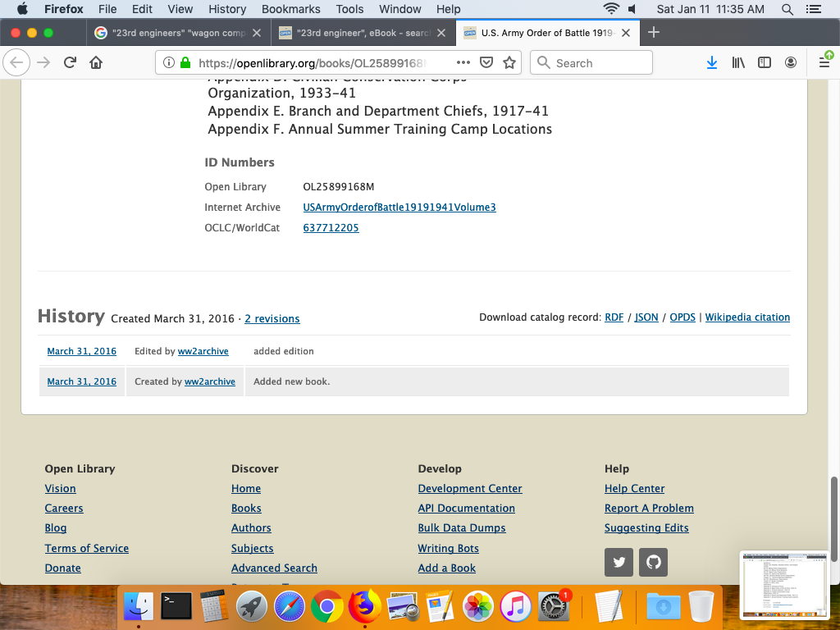Screen dimensions: 840x630
Task: Bookmark this page with the star icon
Action: click(509, 63)
